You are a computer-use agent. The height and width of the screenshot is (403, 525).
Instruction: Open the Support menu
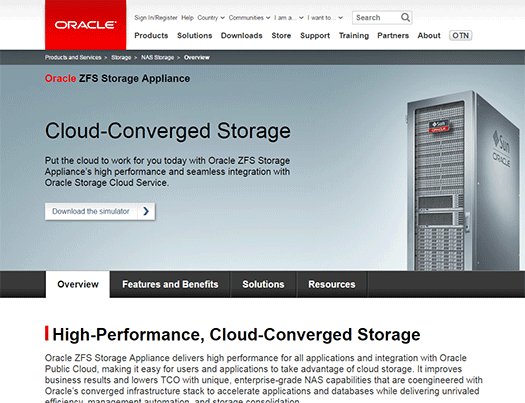coord(315,35)
